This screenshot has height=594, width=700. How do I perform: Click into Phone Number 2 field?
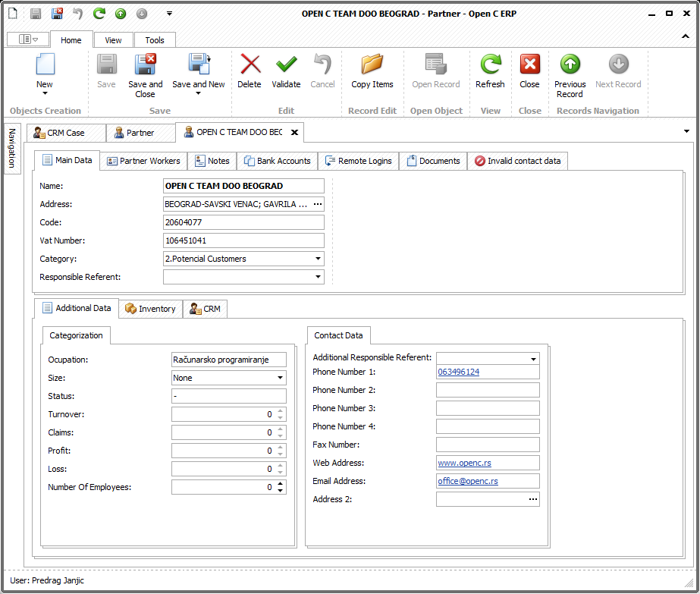[x=488, y=390]
